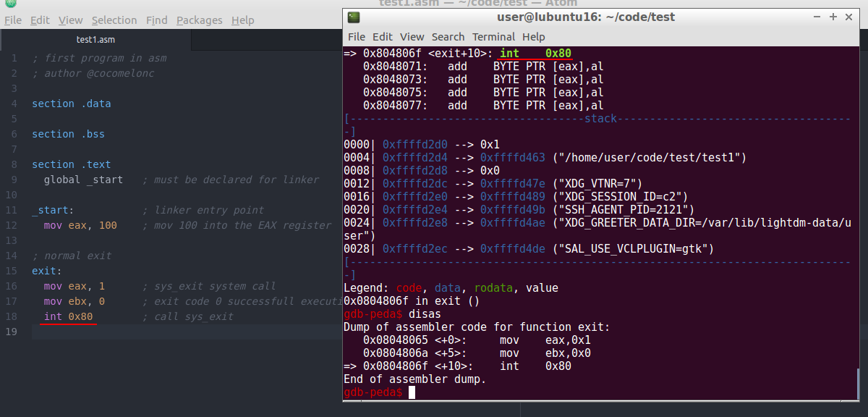
Task: Open the terminal's Search menu
Action: [x=448, y=37]
